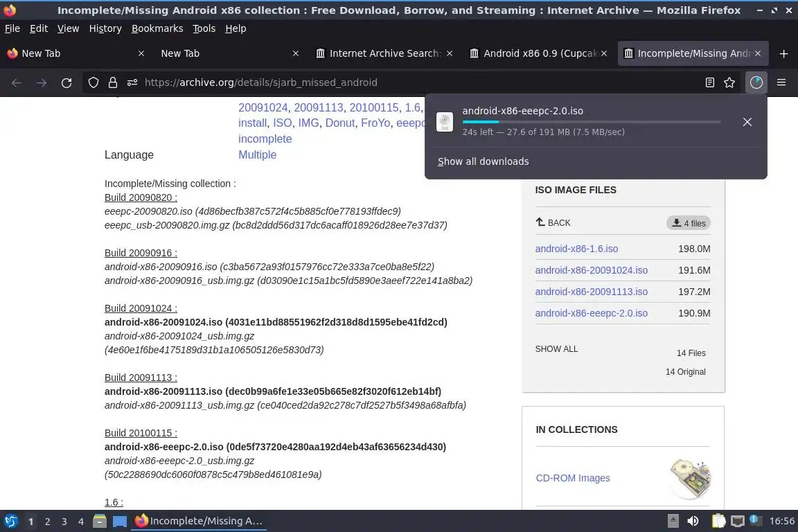Open the History menu
This screenshot has width=798, height=532.
pyautogui.click(x=105, y=28)
